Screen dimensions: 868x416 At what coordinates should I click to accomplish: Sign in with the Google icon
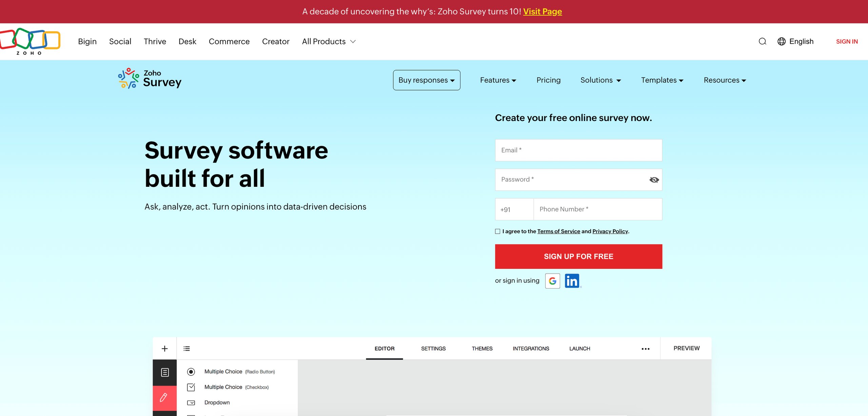pyautogui.click(x=552, y=281)
